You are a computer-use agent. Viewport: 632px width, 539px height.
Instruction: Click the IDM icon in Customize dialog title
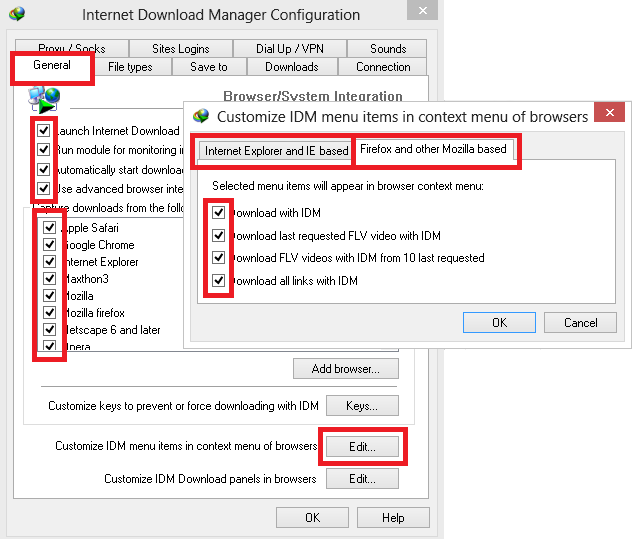[x=201, y=116]
